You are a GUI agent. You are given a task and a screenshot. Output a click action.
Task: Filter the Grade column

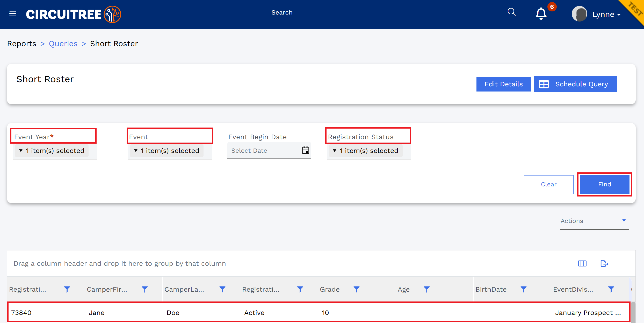coord(357,289)
